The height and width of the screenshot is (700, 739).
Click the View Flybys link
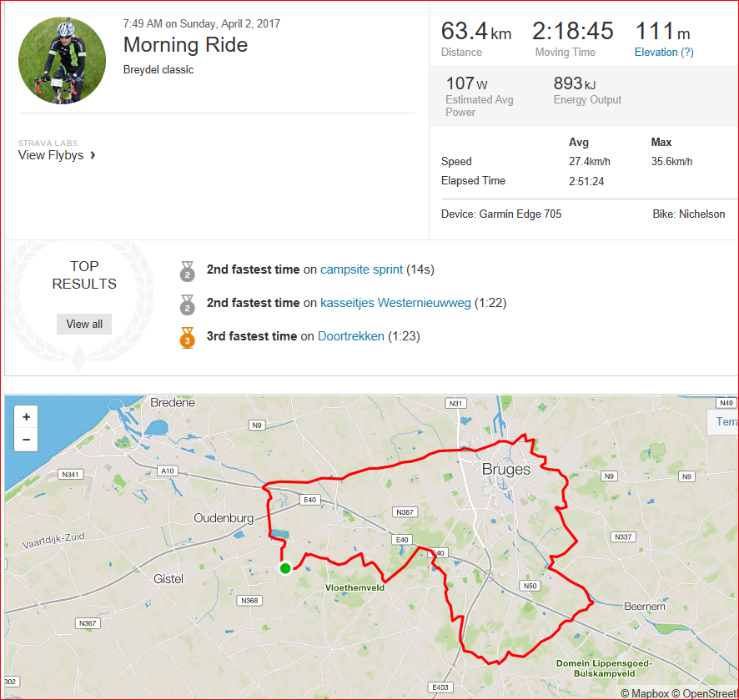click(51, 155)
